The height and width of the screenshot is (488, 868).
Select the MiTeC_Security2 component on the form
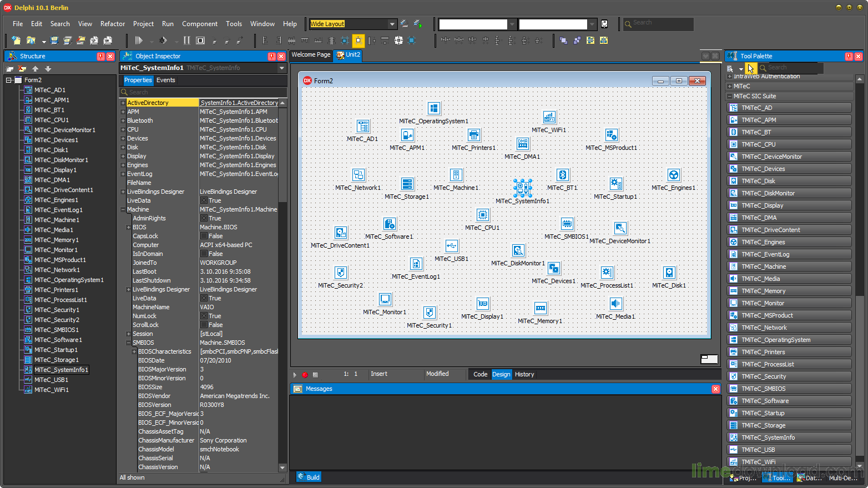pos(341,273)
